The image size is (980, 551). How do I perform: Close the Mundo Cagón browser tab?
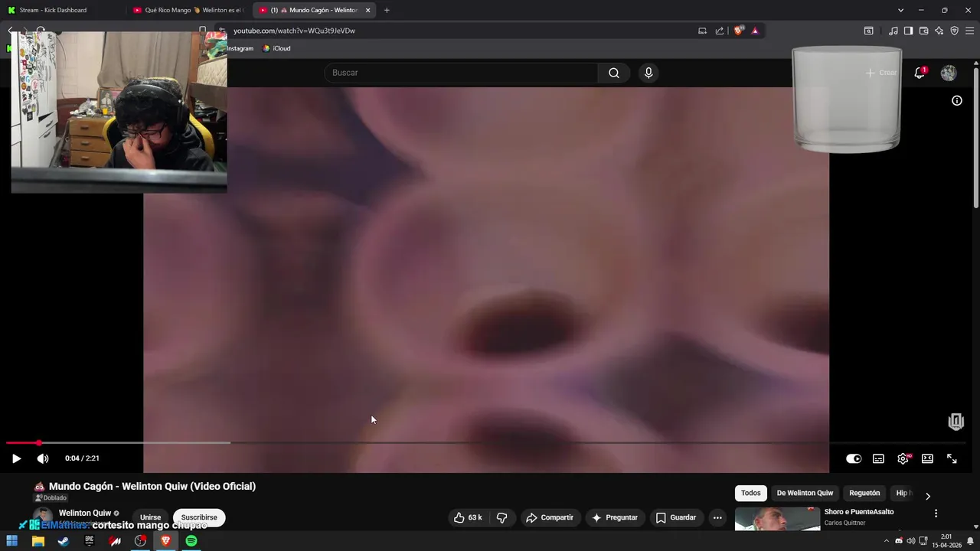point(367,10)
